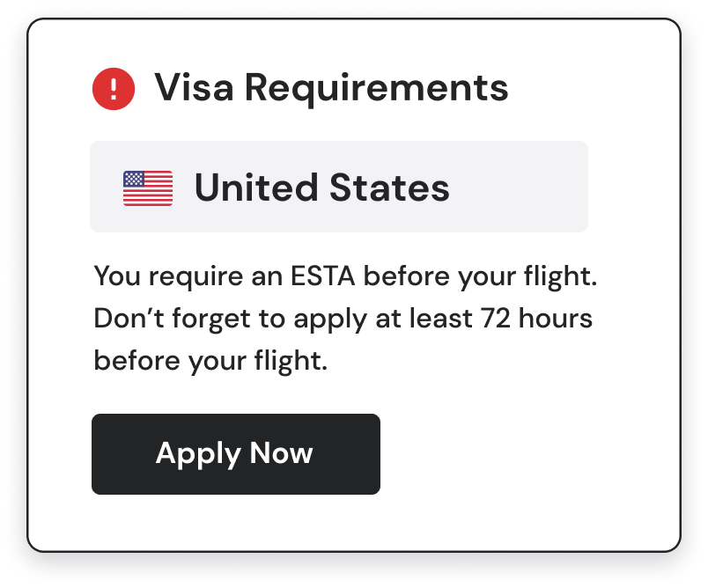Click the last before your flight line
This screenshot has height=588, width=708.
210,361
